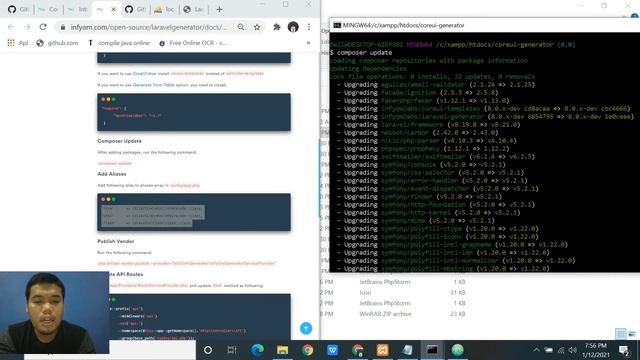
Task: Open Chrome profile avatar
Action: (x=293, y=27)
